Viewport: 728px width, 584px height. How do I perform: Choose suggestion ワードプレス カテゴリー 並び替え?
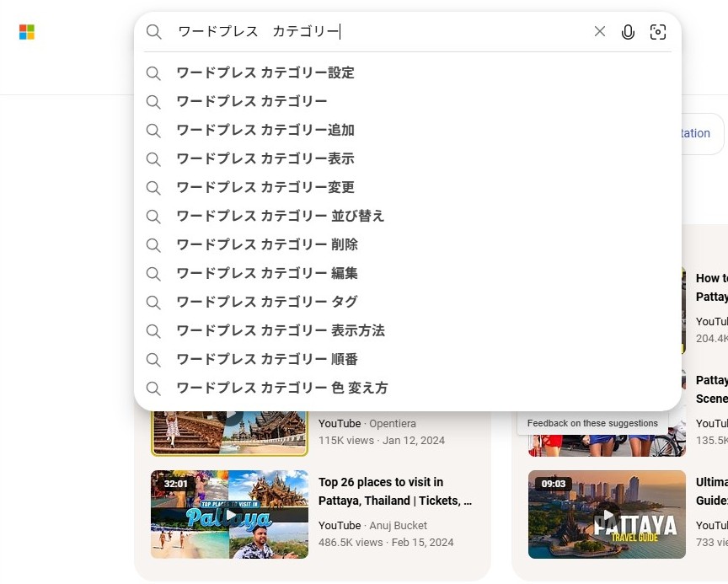(x=280, y=217)
